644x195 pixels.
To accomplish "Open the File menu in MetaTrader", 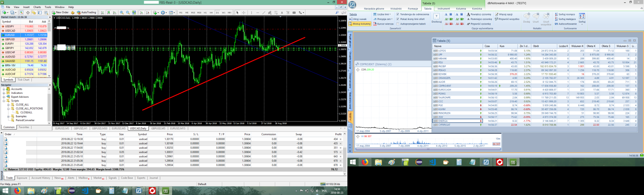I will point(8,7).
